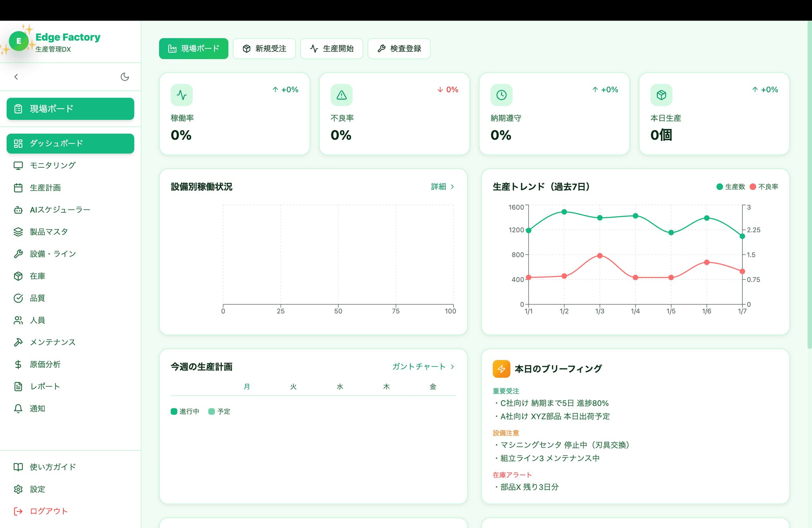This screenshot has height=528, width=812.
Task: Click the 新規受注 button
Action: click(264, 48)
